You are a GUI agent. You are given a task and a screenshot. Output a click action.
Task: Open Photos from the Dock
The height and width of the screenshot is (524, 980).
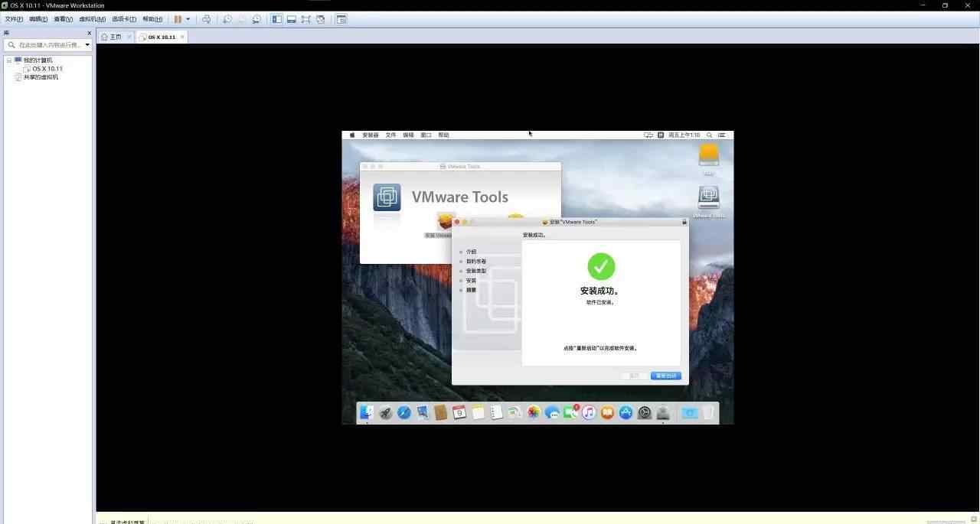pyautogui.click(x=534, y=412)
